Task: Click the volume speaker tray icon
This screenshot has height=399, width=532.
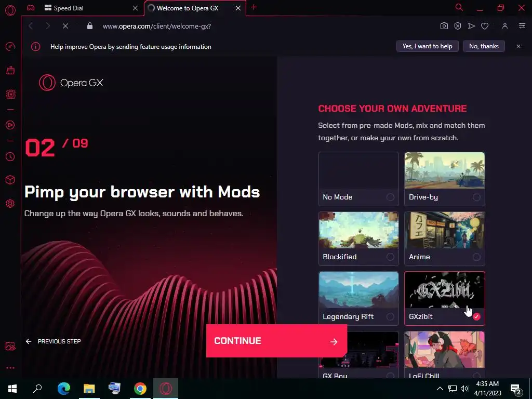Action: click(464, 389)
